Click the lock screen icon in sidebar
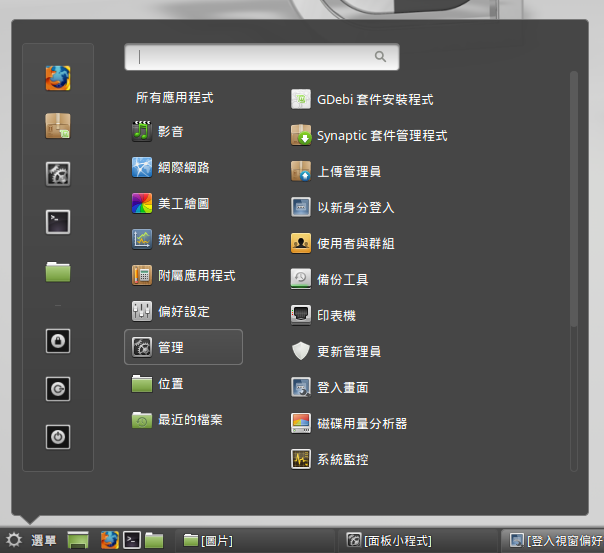604x553 pixels. [x=58, y=341]
